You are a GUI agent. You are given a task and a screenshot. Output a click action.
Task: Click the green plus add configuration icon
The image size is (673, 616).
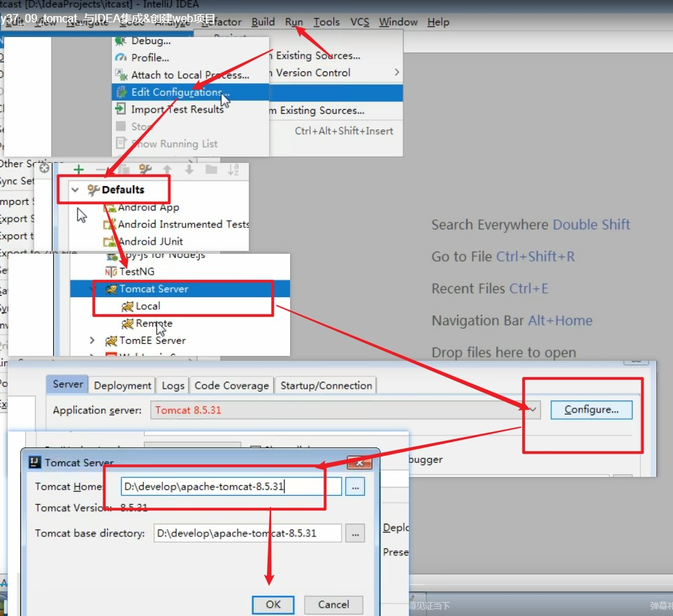coord(78,170)
